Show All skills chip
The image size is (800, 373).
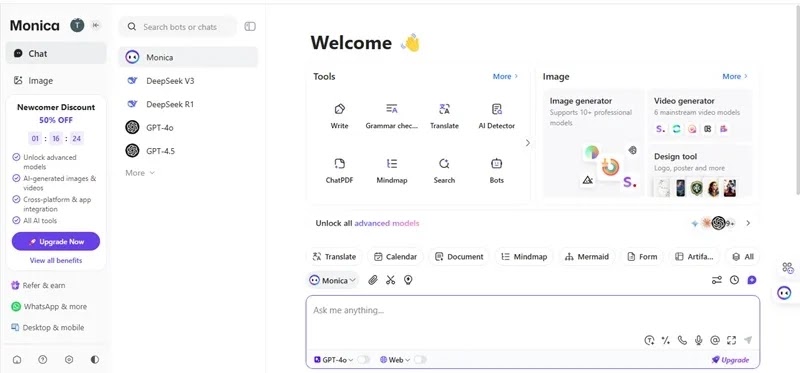[742, 257]
